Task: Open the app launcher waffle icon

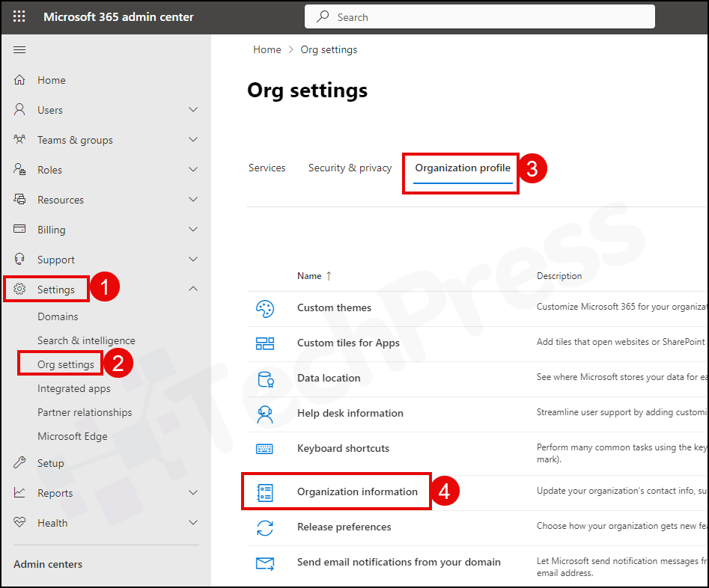Action: click(x=19, y=16)
